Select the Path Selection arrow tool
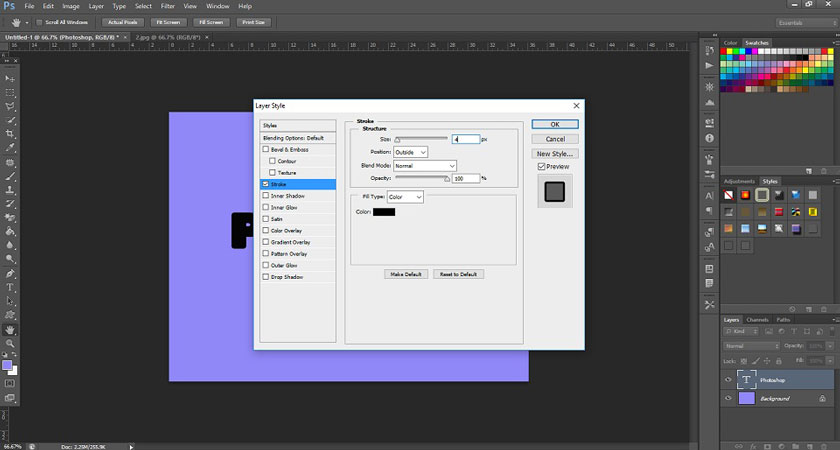 (x=10, y=302)
